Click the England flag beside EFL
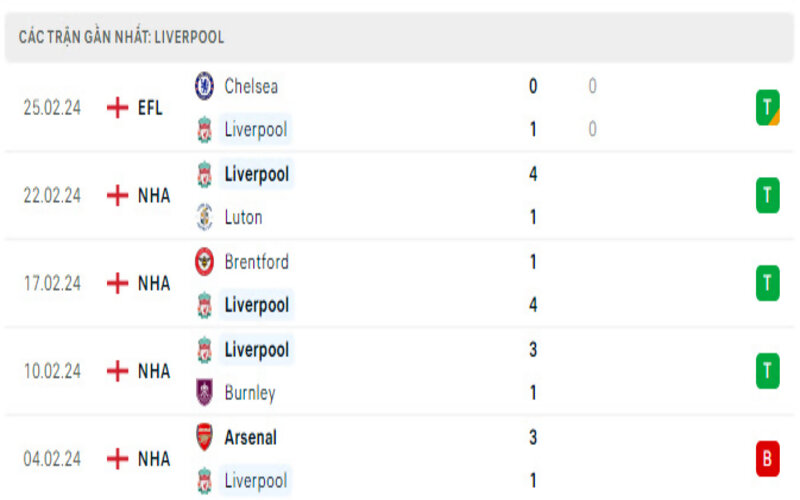Image resolution: width=800 pixels, height=500 pixels. (x=118, y=108)
